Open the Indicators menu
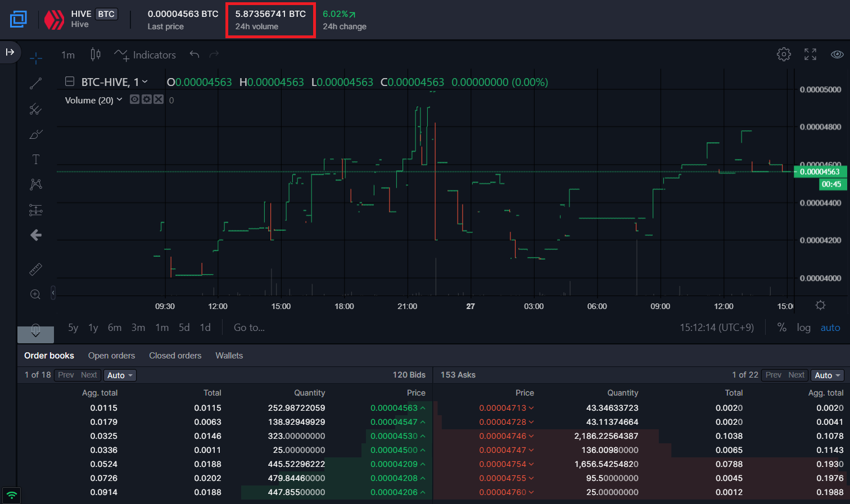Screen dimensions: 850x504 (x=145, y=55)
